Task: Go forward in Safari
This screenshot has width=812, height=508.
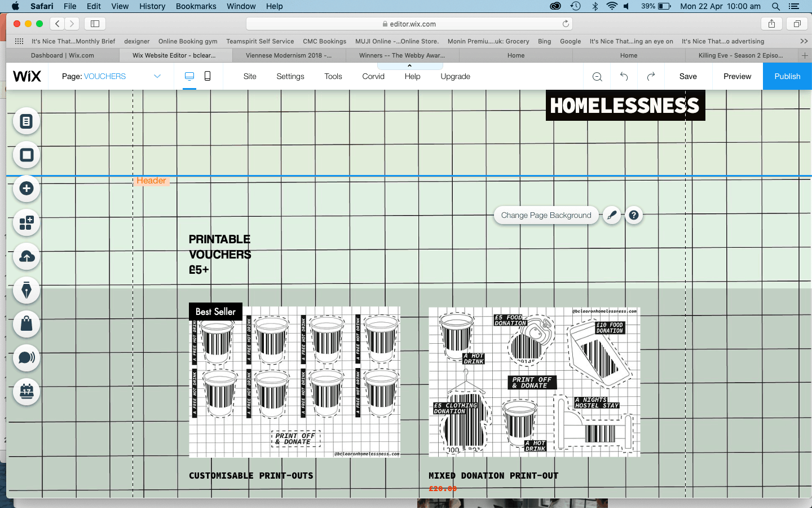Action: point(72,24)
